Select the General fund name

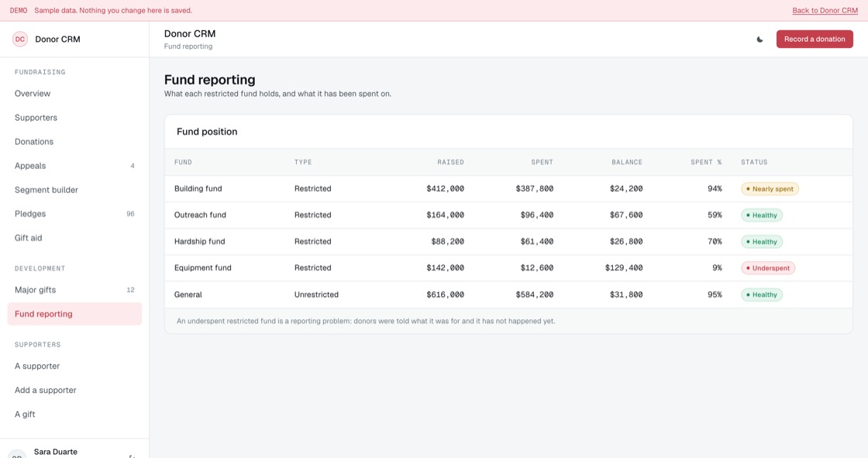pyautogui.click(x=188, y=294)
